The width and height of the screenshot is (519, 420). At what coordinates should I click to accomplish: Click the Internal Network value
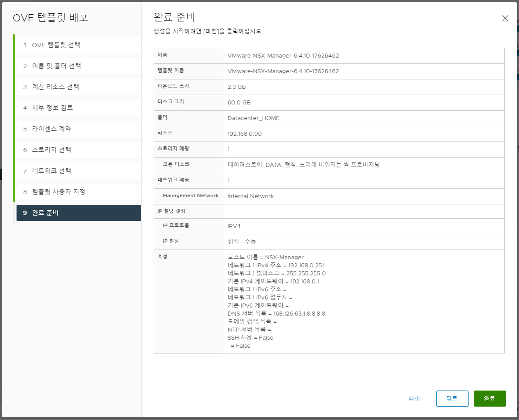point(251,196)
